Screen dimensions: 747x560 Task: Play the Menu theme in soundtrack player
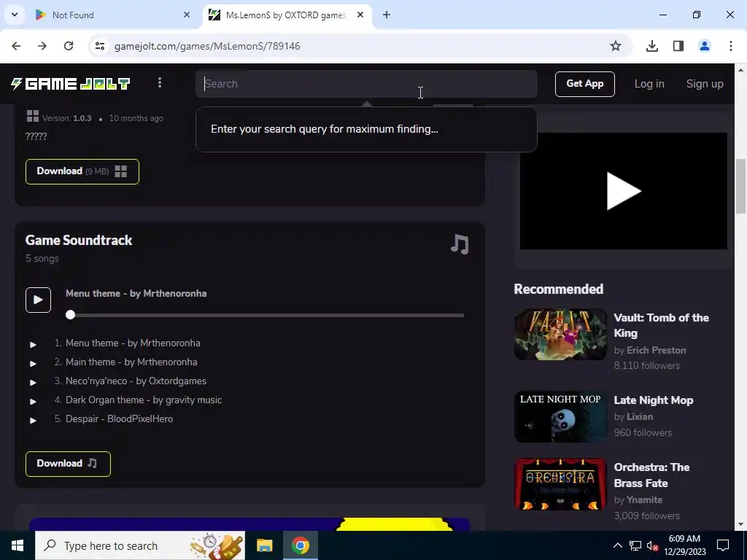[38, 300]
